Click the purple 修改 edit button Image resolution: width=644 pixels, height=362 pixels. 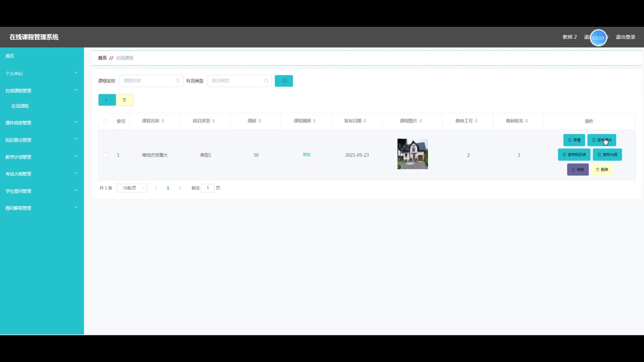(578, 170)
